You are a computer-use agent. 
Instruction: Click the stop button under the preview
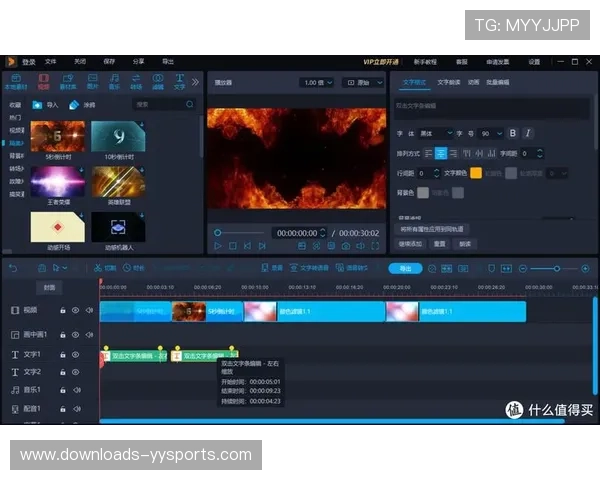[x=232, y=245]
